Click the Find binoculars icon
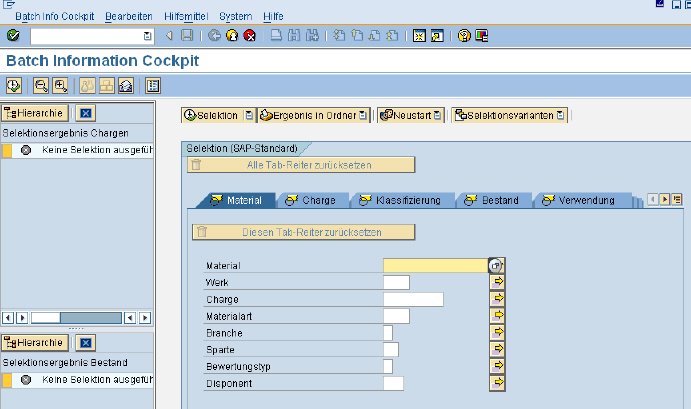The width and height of the screenshot is (691, 409). 294,35
